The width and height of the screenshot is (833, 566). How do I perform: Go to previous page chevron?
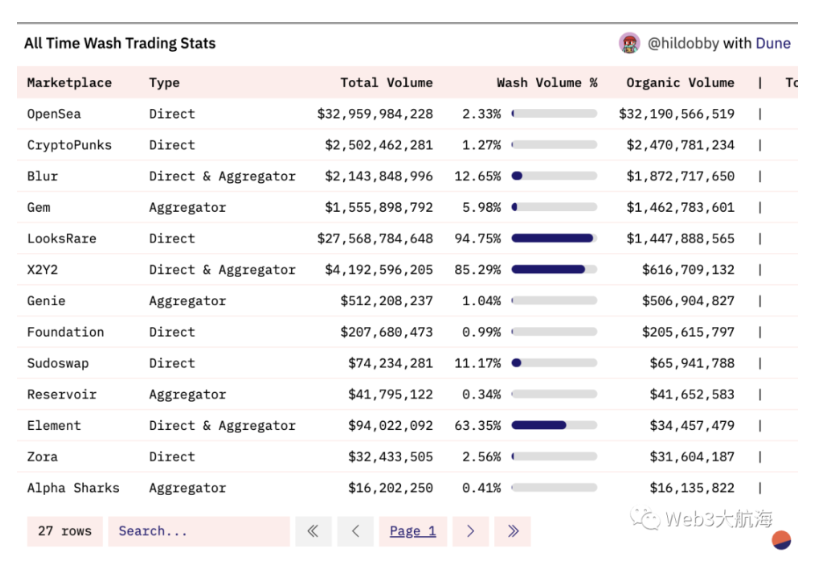click(355, 531)
